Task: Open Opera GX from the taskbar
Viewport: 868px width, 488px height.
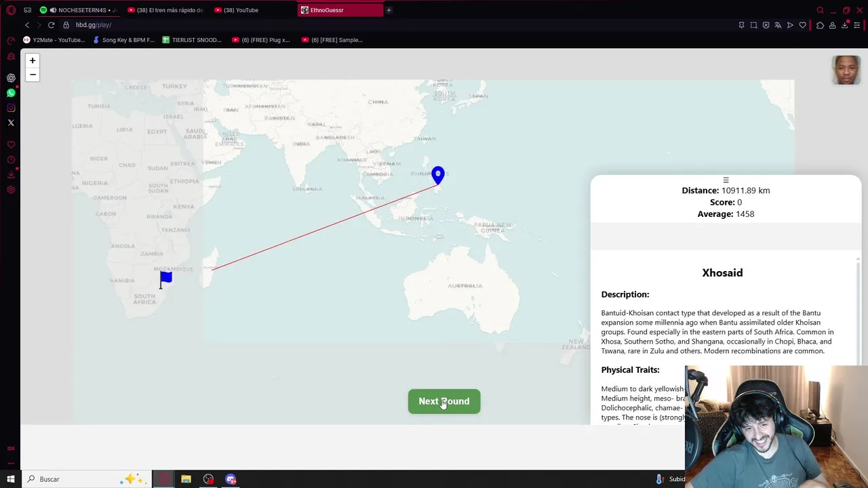Action: 163,479
